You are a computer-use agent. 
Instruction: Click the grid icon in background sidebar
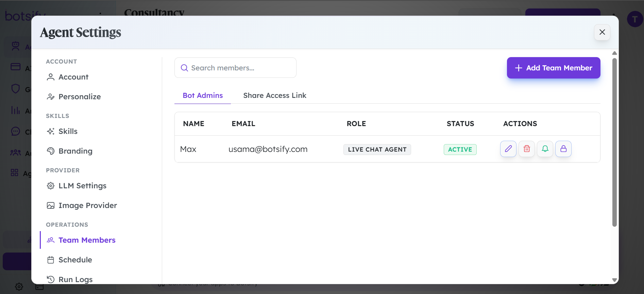(14, 173)
